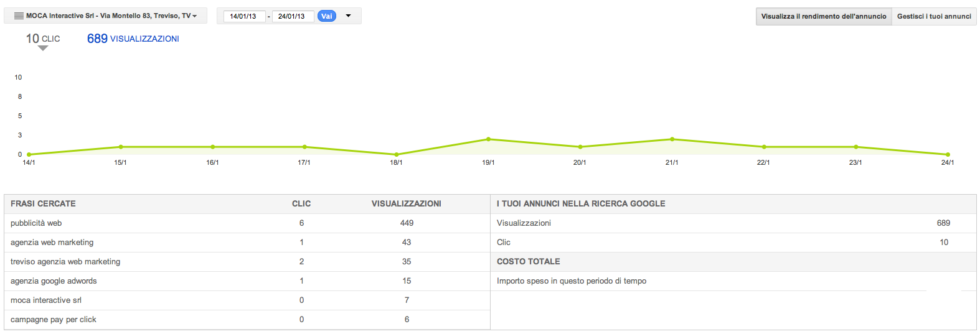Select the 'agenzia google adwords' phrase row
The width and height of the screenshot is (980, 334).
247,281
